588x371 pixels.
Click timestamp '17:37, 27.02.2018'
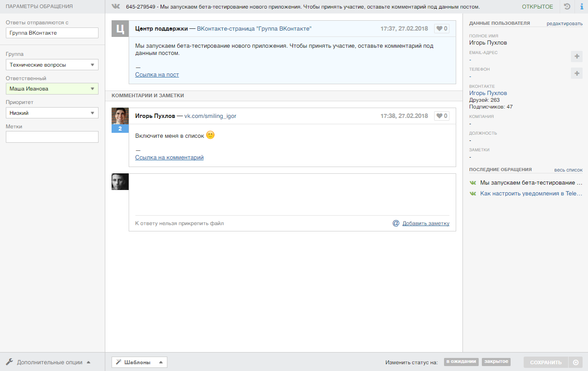pyautogui.click(x=404, y=29)
